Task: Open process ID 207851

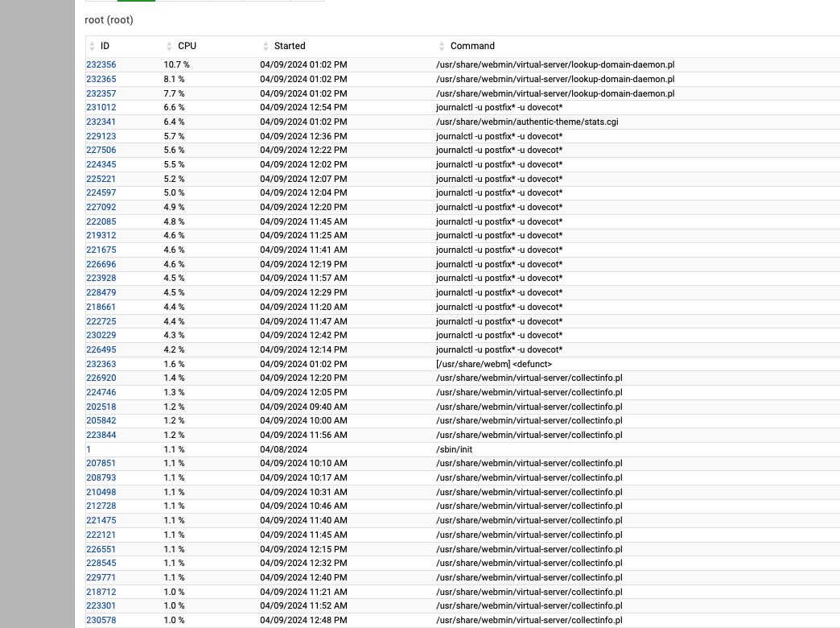Action: (101, 464)
